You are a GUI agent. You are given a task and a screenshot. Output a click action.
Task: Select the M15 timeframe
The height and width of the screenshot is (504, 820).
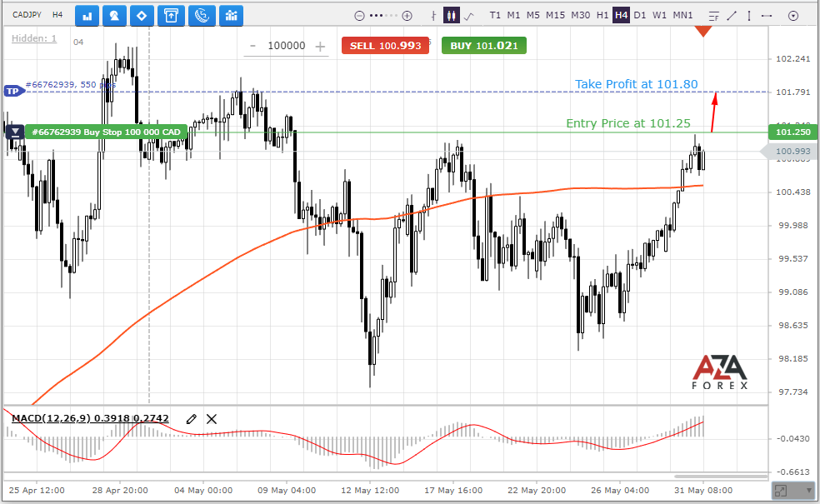pos(555,15)
